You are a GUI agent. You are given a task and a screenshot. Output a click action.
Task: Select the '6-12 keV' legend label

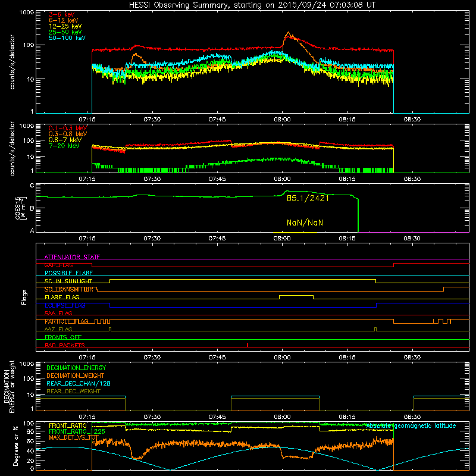point(64,20)
